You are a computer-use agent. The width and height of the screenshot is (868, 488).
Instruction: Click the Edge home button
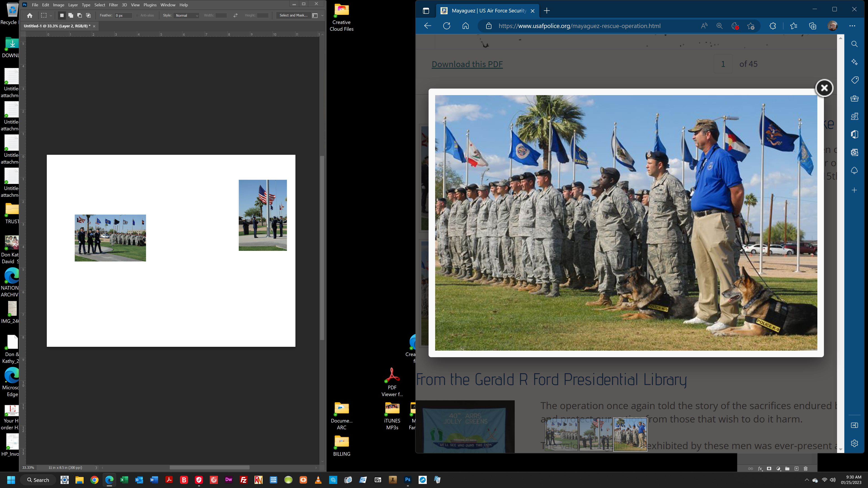click(x=465, y=26)
